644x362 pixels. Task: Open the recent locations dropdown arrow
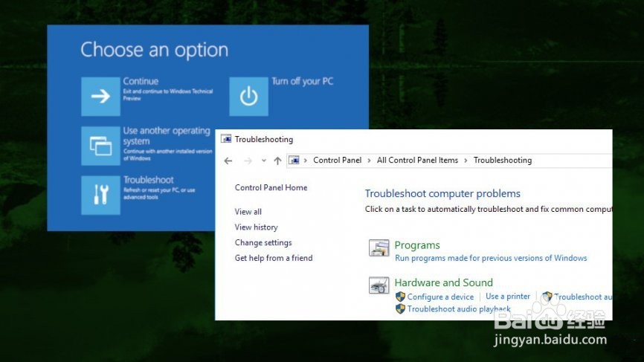click(x=264, y=161)
